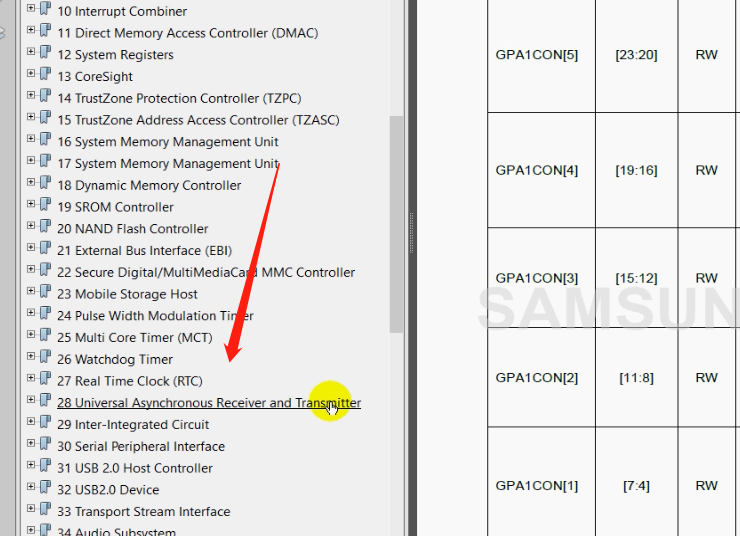
Task: Click bookmark icon beside 31 USB 2.0 Host Controller
Action: [46, 467]
